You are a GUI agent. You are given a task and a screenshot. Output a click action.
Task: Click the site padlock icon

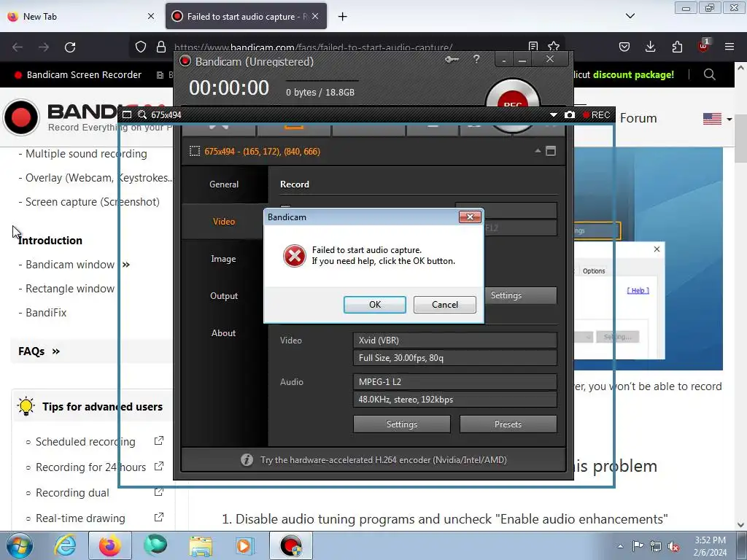click(161, 47)
